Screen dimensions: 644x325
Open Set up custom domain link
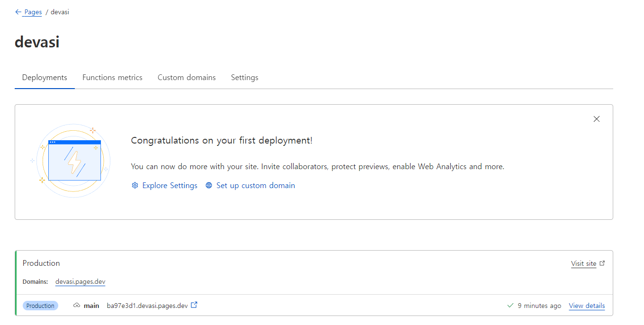click(x=256, y=185)
